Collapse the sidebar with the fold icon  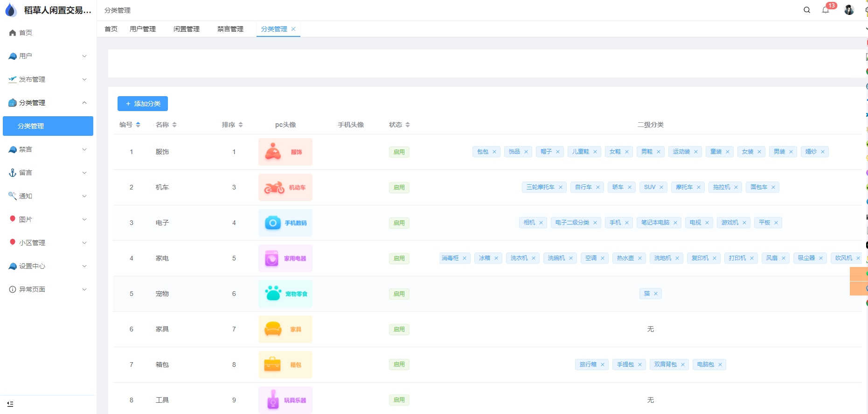coord(10,404)
